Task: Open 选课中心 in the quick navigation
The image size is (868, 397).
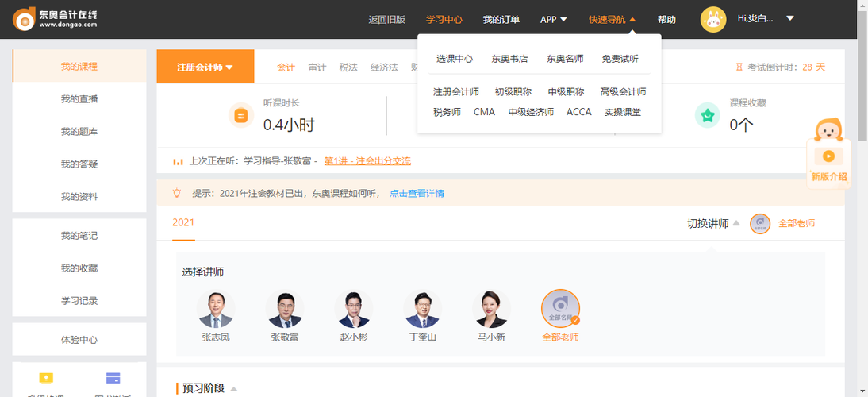Action: (x=455, y=59)
